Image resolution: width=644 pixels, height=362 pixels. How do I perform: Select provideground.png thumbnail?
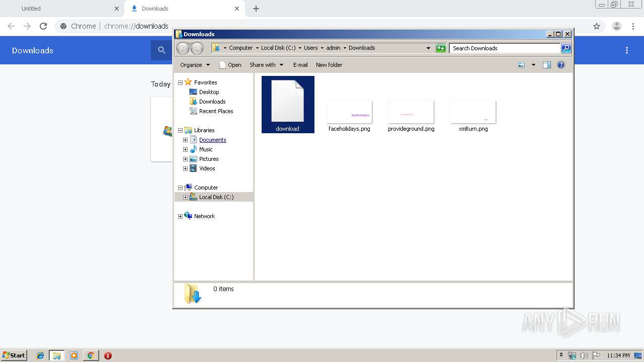point(411,112)
